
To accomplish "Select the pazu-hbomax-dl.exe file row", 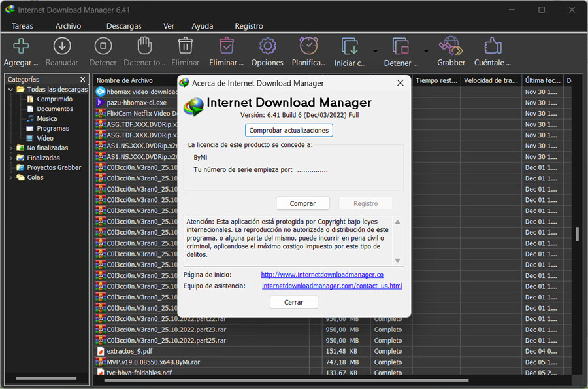I will pyautogui.click(x=137, y=103).
